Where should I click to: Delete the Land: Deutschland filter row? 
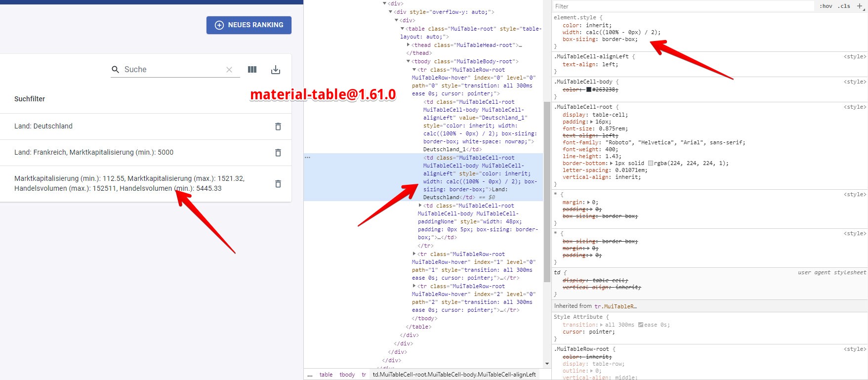click(278, 127)
